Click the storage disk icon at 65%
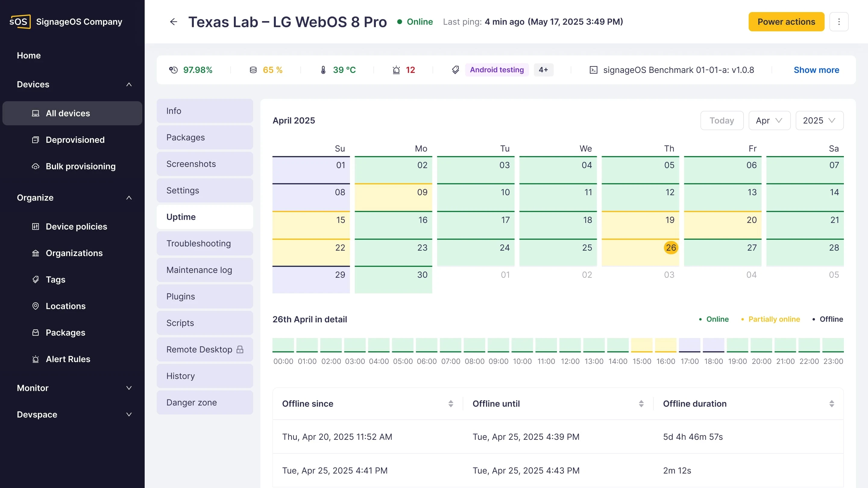 pyautogui.click(x=253, y=70)
